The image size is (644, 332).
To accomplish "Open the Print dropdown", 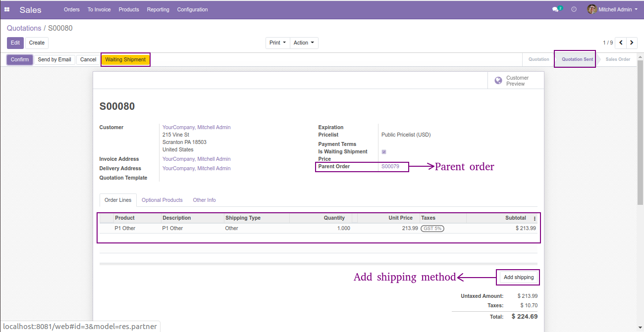I will (x=278, y=43).
